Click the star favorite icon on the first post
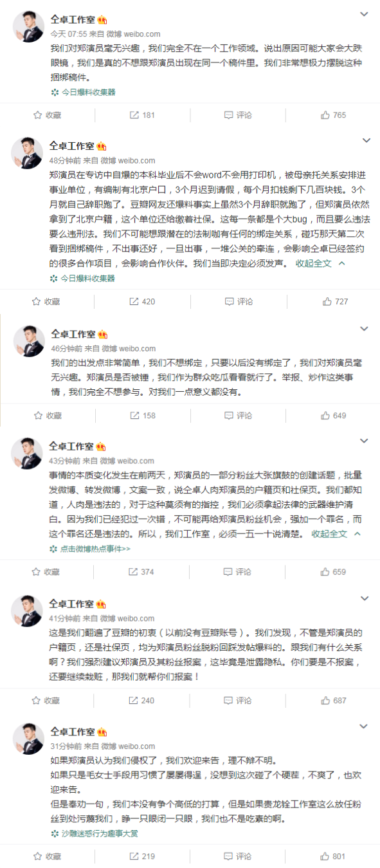The width and height of the screenshot is (380, 868). click(x=35, y=115)
